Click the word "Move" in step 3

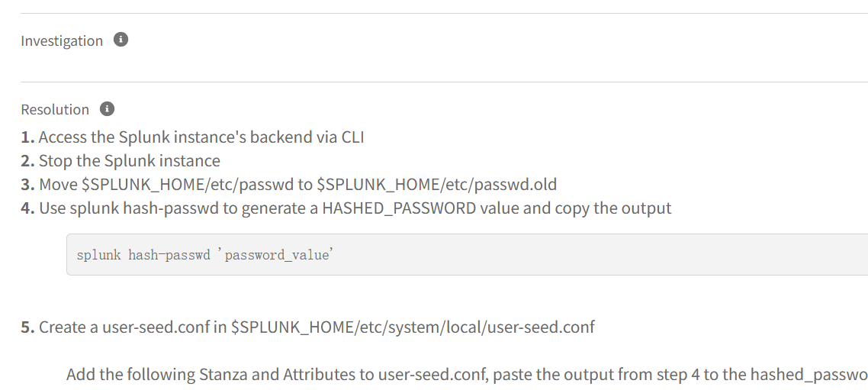click(58, 185)
